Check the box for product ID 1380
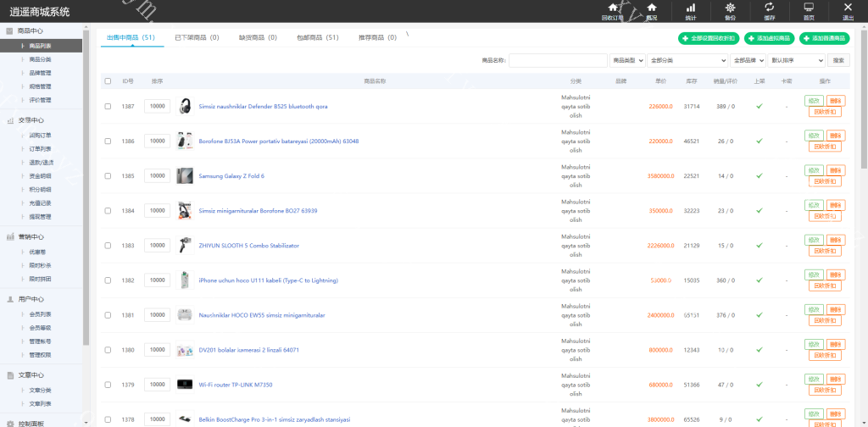 pyautogui.click(x=108, y=350)
